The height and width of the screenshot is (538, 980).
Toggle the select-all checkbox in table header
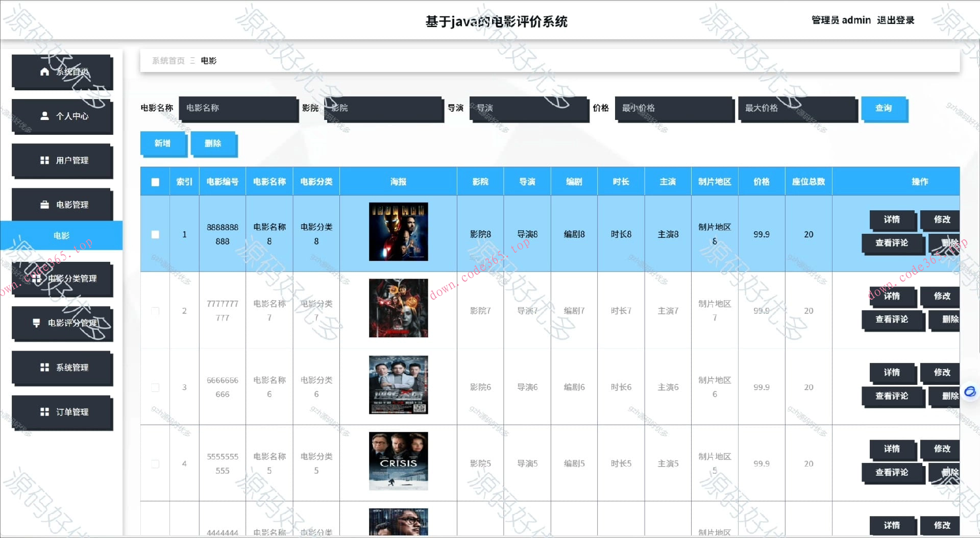pyautogui.click(x=155, y=182)
